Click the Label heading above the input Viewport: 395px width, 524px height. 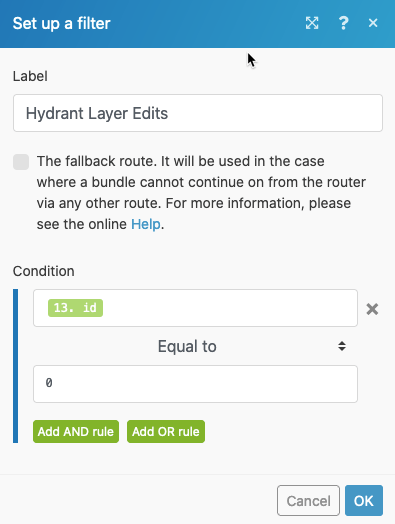tap(30, 76)
